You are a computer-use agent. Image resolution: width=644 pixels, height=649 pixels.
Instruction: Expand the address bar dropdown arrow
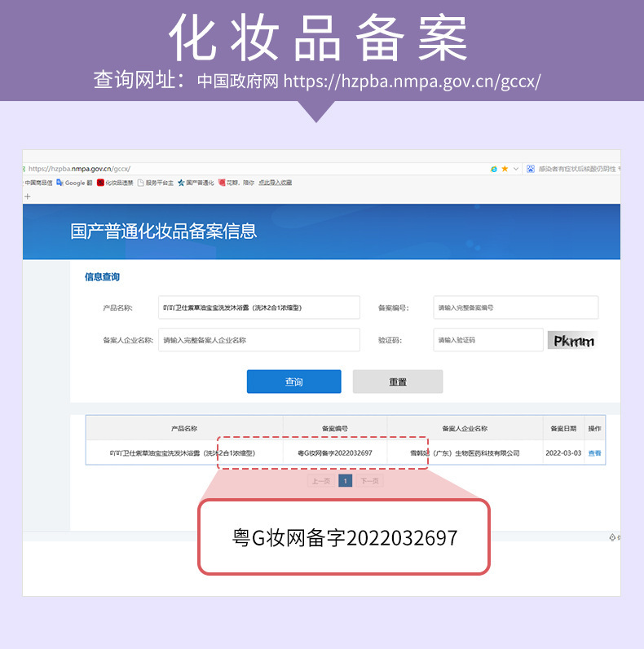(516, 169)
